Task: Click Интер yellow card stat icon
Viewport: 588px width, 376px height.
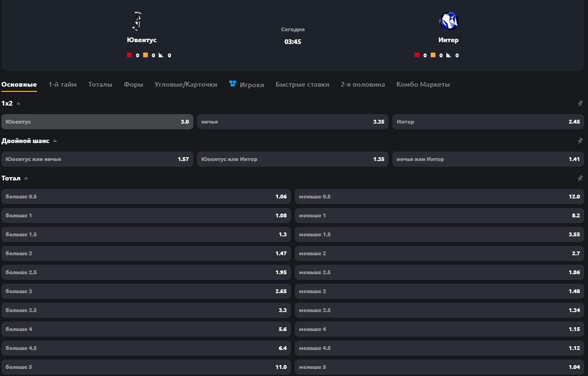Action: pyautogui.click(x=433, y=55)
